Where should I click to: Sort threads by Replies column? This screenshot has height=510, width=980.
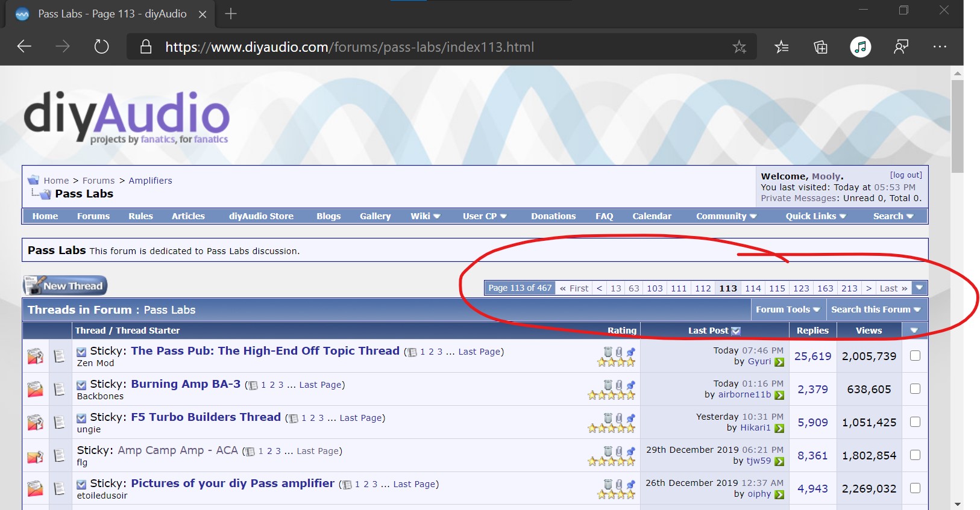pyautogui.click(x=812, y=331)
